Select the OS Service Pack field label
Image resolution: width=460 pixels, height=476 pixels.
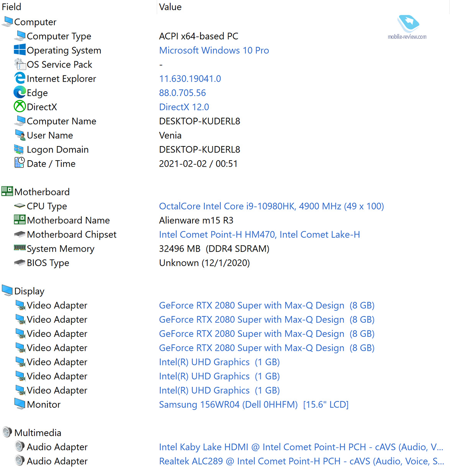[59, 64]
